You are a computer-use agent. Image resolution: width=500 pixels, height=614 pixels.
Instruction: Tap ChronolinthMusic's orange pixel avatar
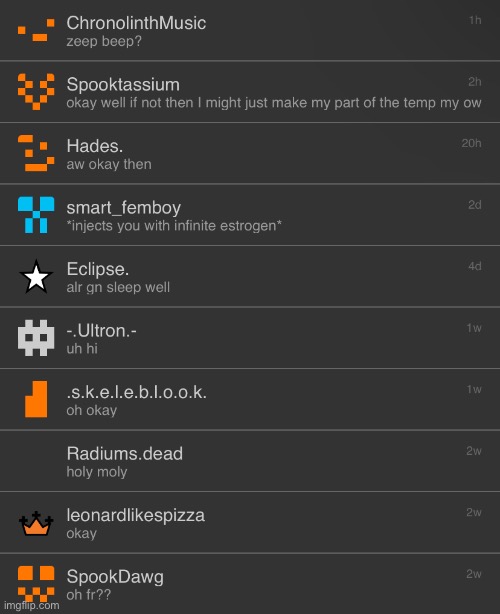click(36, 30)
